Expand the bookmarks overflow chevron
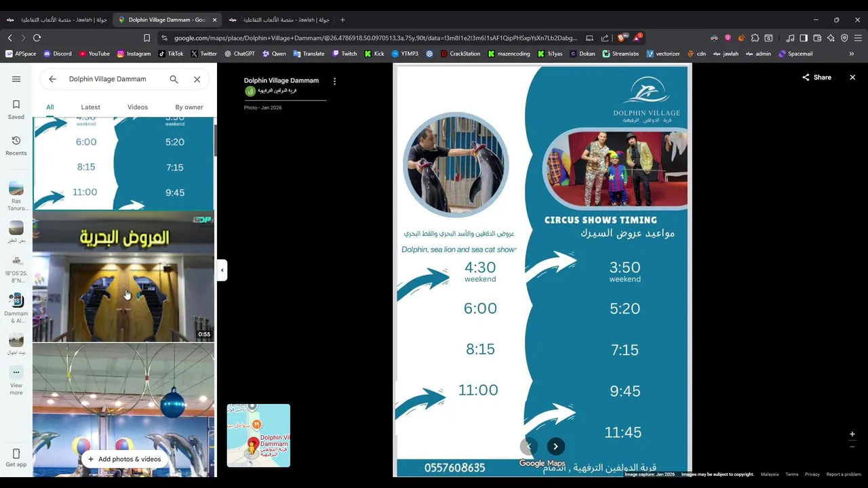Viewport: 868px width, 488px height. point(852,54)
